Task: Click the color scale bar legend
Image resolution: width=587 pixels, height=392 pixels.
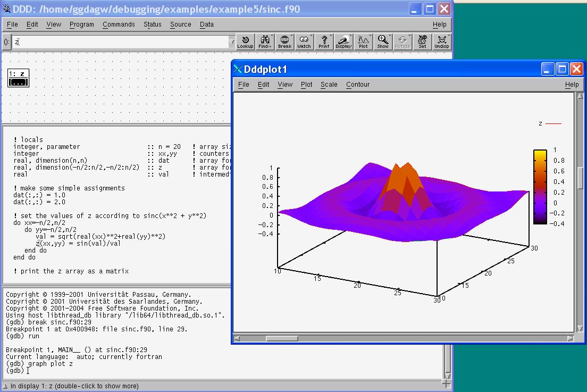Action: [x=540, y=187]
